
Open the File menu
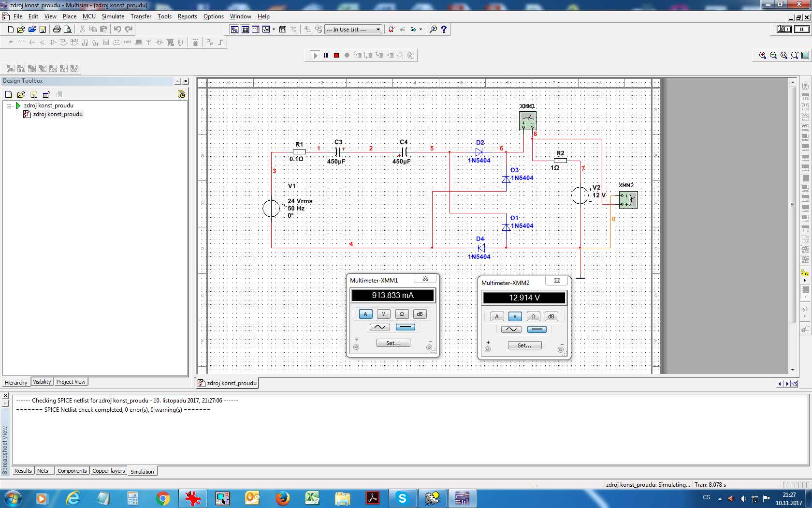[18, 16]
